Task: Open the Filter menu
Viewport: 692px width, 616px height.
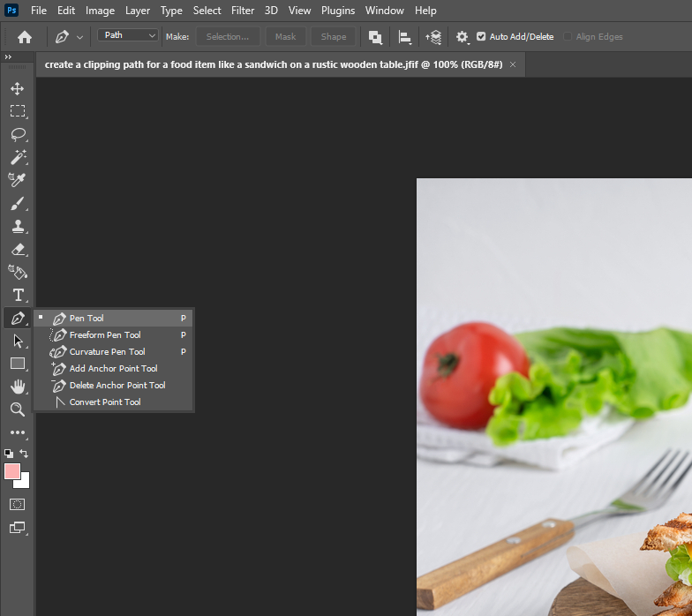Action: click(243, 11)
